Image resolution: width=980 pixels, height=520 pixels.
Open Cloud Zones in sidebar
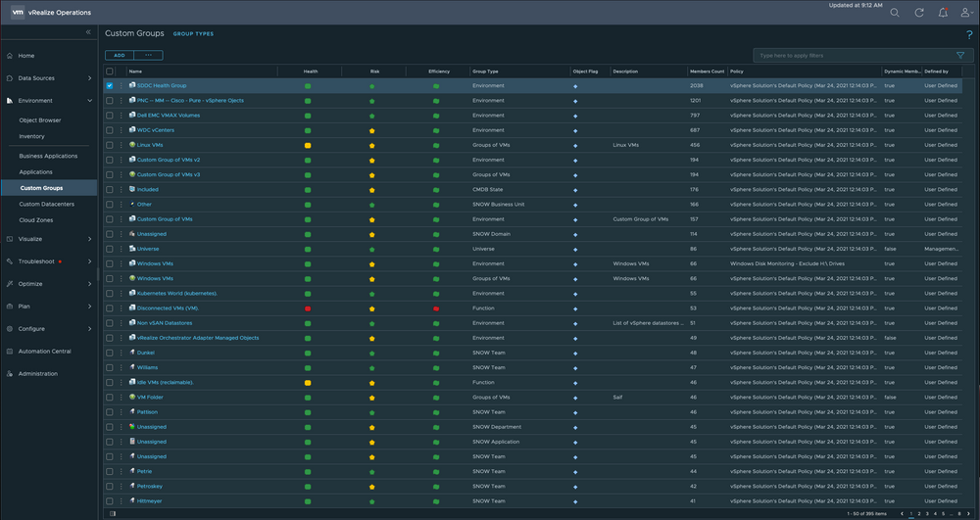[35, 220]
